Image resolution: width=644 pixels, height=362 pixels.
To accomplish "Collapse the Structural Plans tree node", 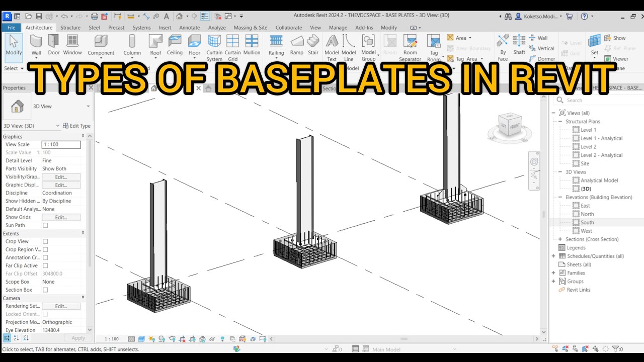I will click(x=560, y=121).
